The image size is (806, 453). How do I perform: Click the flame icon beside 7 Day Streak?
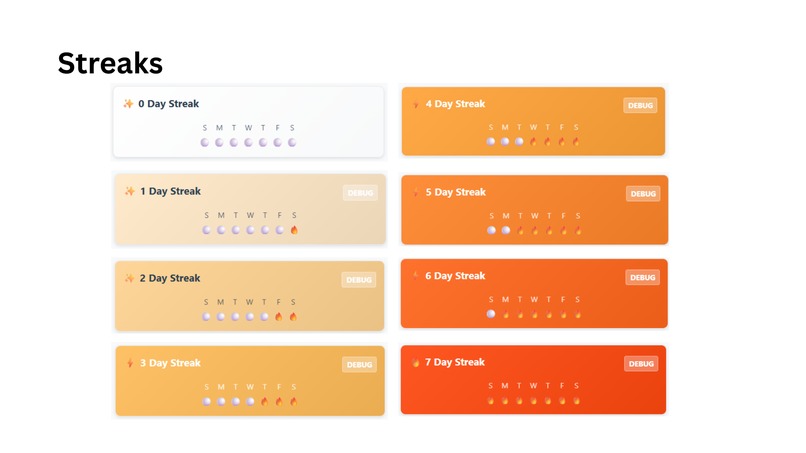(x=415, y=362)
